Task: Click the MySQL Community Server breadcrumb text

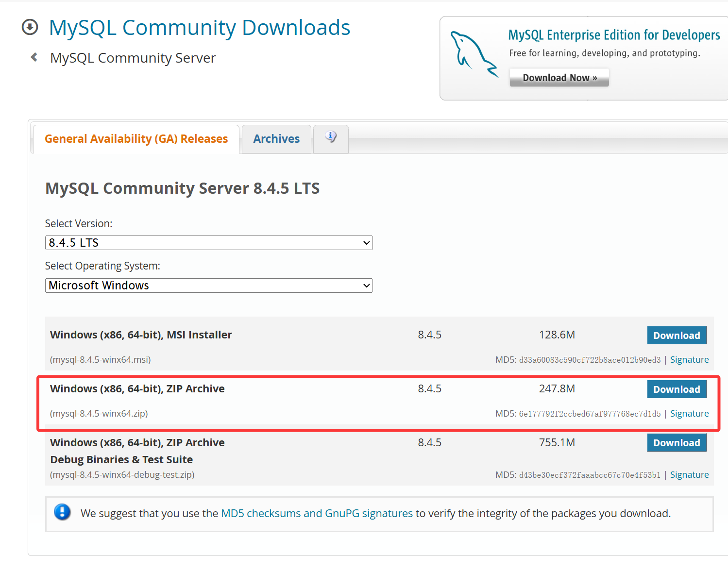Action: point(133,58)
